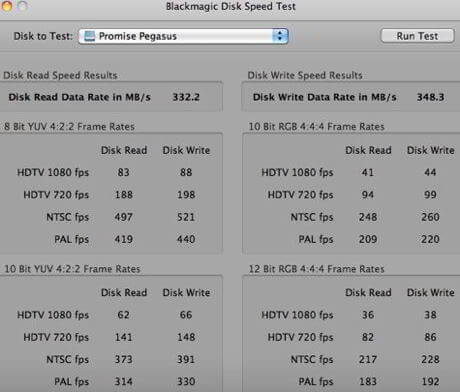Select the value 198 in HDTV 720 row
This screenshot has width=460, height=392.
point(186,195)
